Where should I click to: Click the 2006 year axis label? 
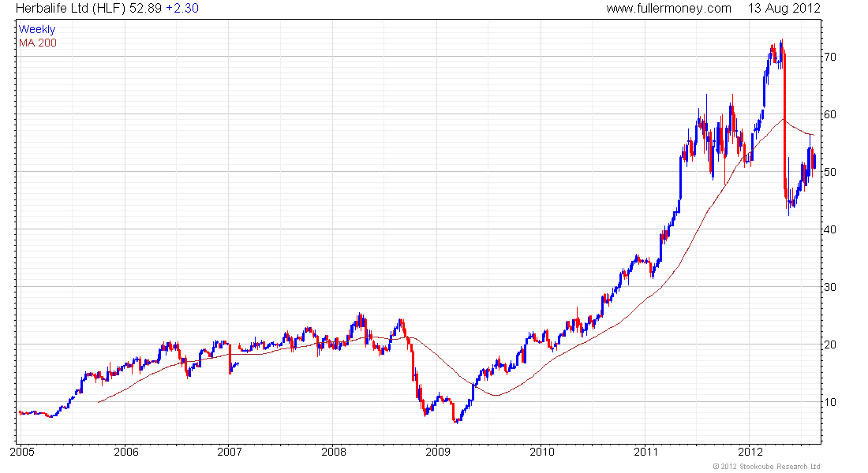point(126,452)
